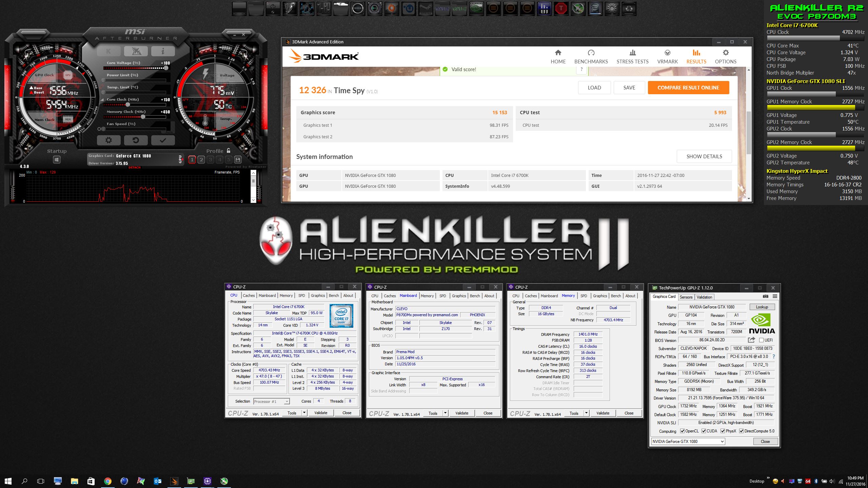868x488 pixels.
Task: Open Outlook from the Windows taskbar
Action: tap(158, 481)
